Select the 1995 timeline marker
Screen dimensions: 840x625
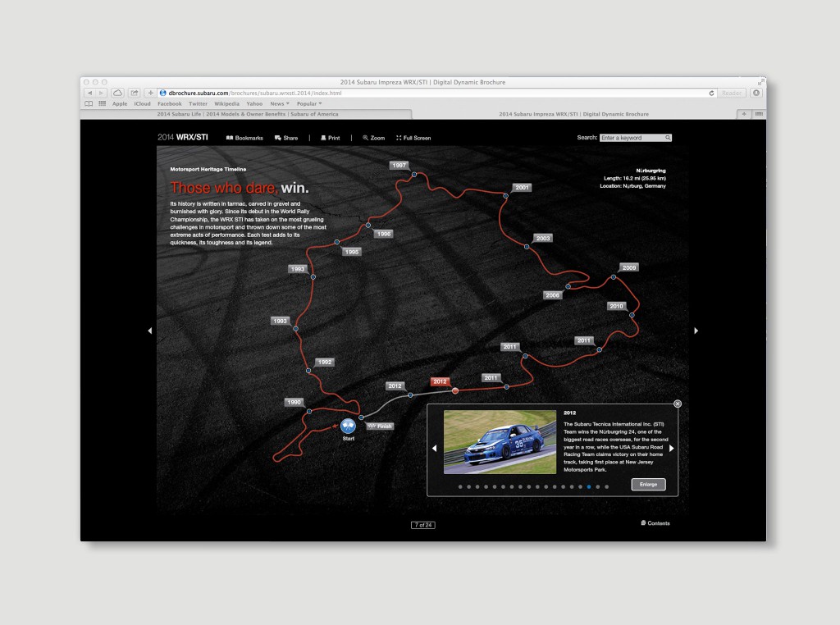(x=351, y=252)
